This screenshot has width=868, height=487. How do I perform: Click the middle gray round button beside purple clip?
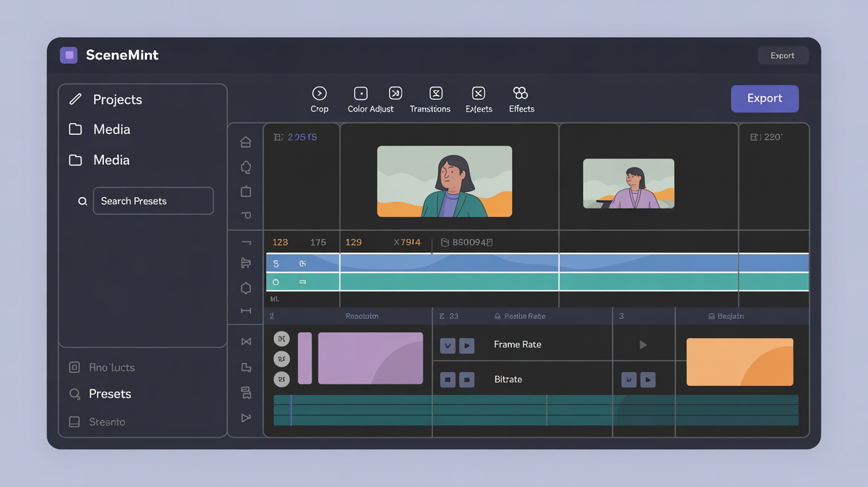click(282, 359)
